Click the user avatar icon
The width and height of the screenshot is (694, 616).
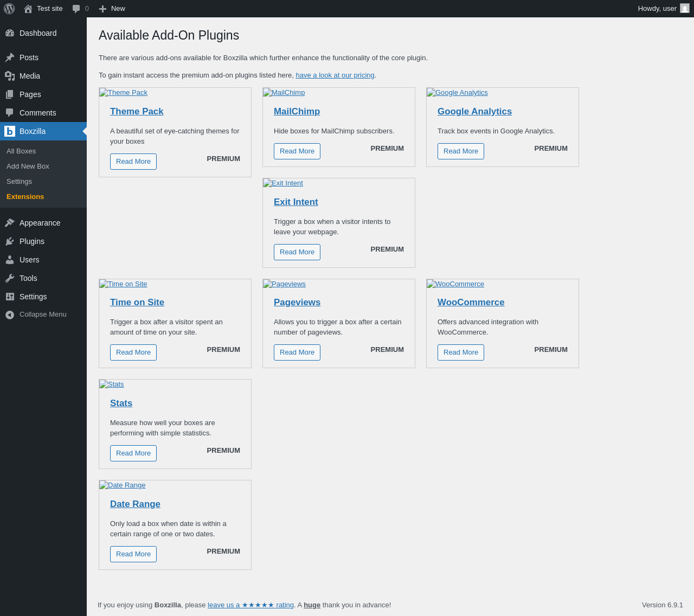(685, 9)
